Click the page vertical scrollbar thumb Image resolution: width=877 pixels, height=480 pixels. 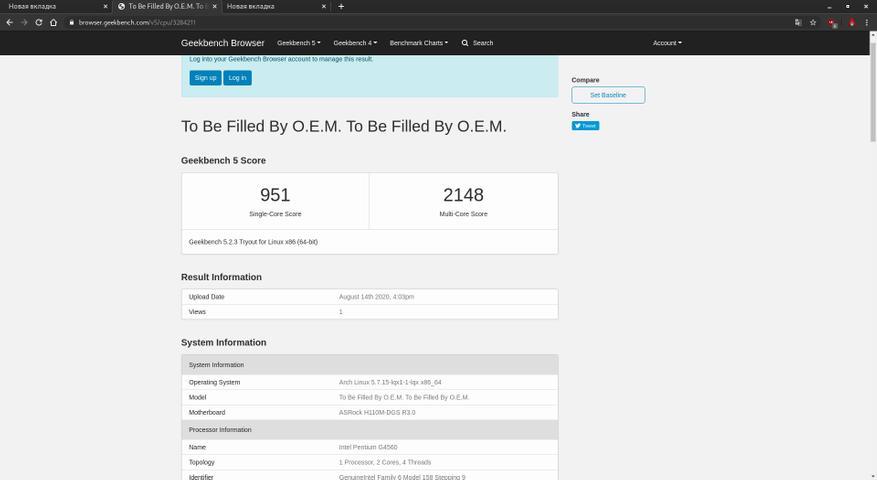[873, 90]
